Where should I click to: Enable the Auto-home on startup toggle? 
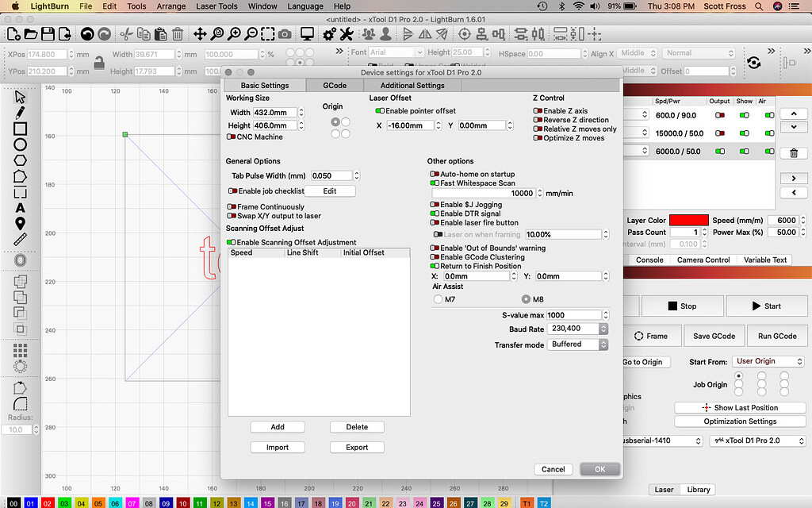click(435, 174)
